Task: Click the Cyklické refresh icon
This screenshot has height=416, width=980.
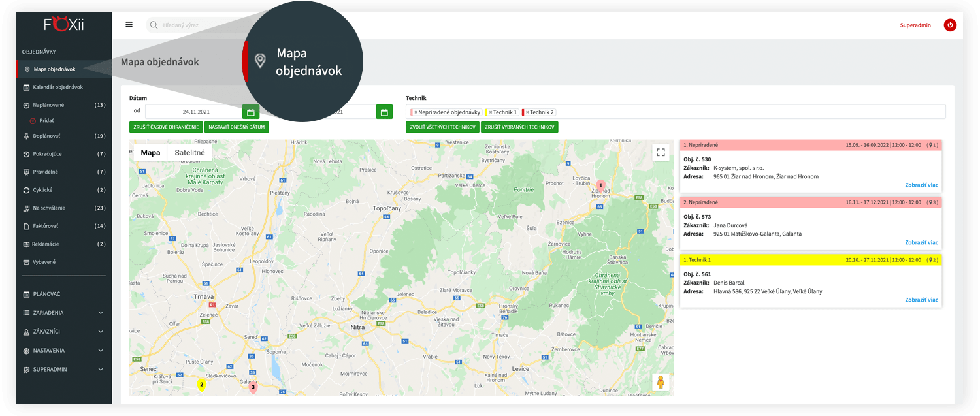Action: (x=26, y=190)
